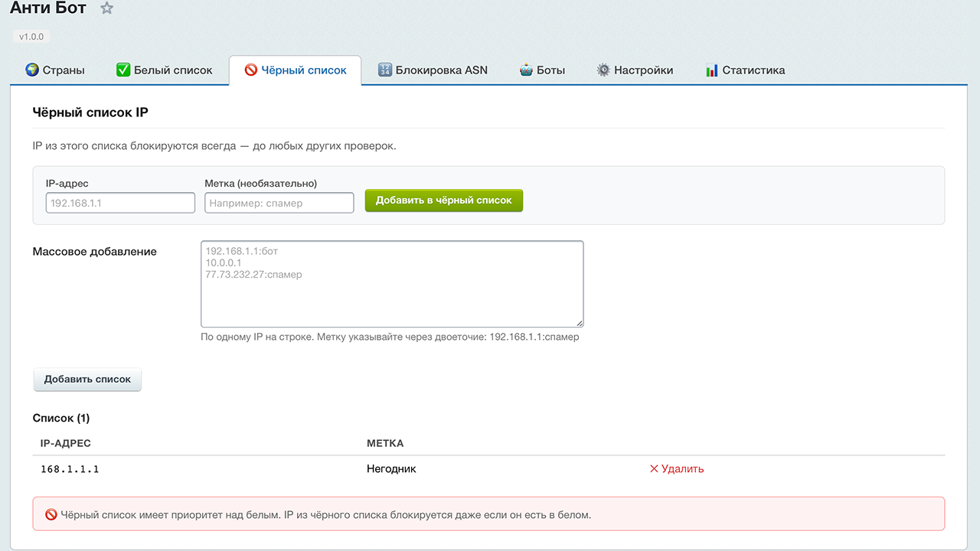Image resolution: width=980 pixels, height=551 pixels.
Task: Click the IP 168.1.1.1 cell
Action: coord(70,469)
